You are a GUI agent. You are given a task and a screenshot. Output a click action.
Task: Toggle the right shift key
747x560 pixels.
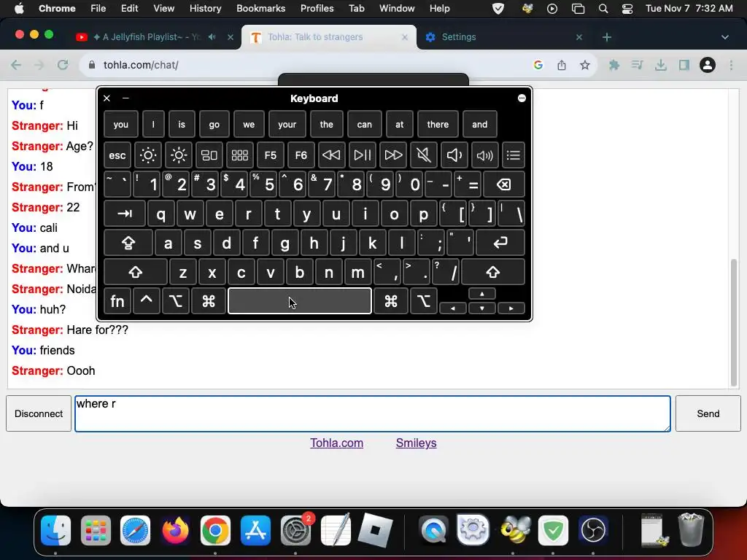(x=493, y=272)
